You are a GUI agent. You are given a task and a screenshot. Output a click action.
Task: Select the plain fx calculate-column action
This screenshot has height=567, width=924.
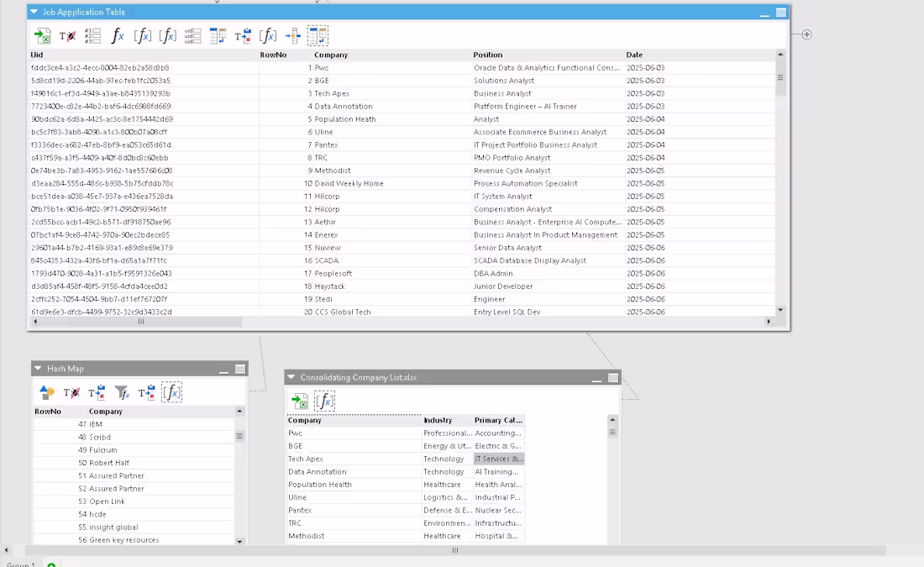(x=118, y=36)
